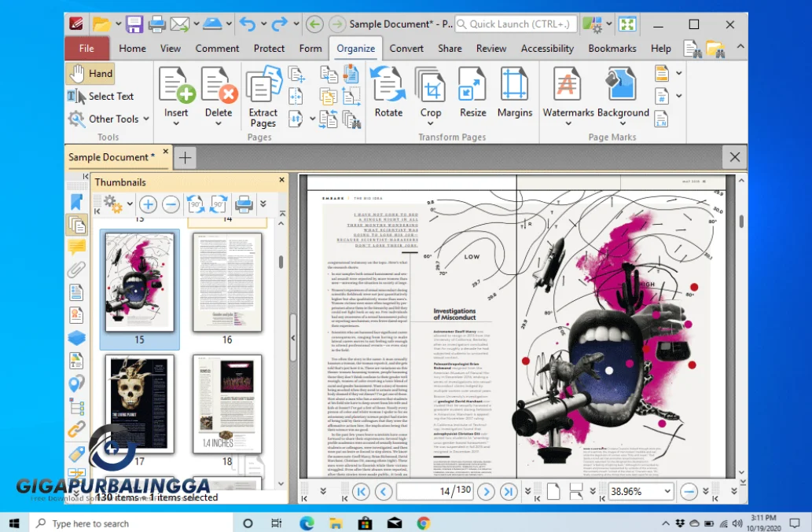812x532 pixels.
Task: Toggle the Thumbnails pane sidebar icon
Action: [77, 225]
